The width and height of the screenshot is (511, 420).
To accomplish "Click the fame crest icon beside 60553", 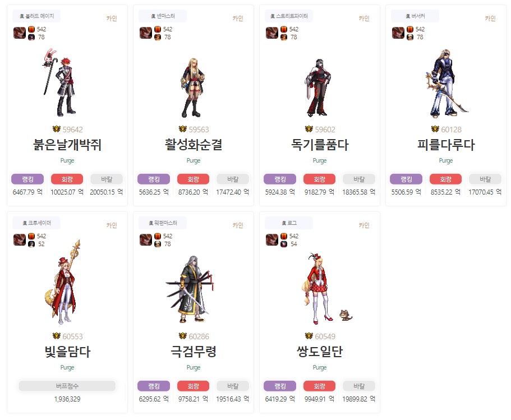I will click(x=57, y=336).
